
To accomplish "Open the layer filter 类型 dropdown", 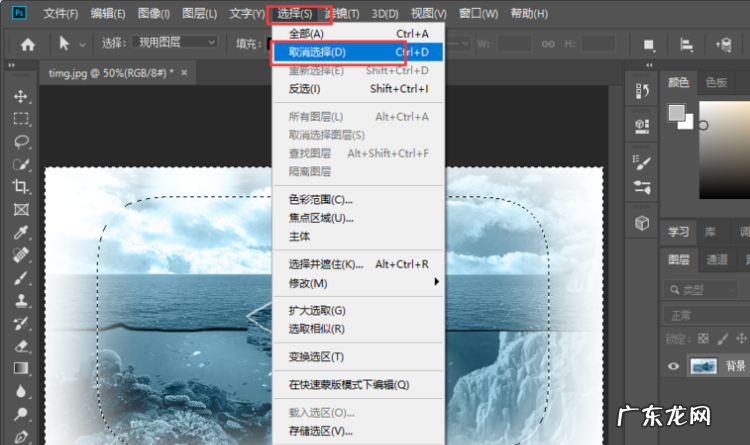I will click(700, 289).
